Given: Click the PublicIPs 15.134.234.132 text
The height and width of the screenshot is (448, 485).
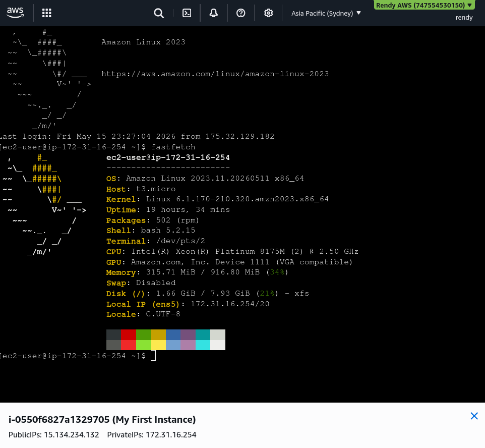Looking at the screenshot, I should click(54, 435).
